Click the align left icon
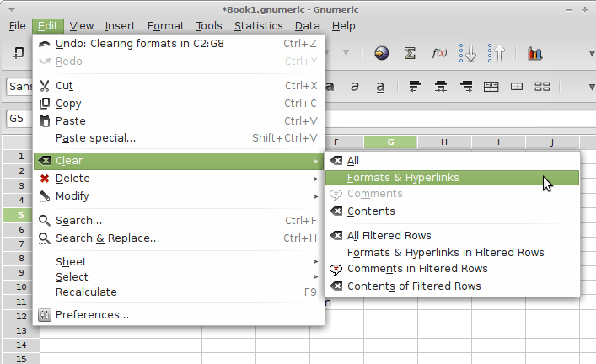Image resolution: width=596 pixels, height=364 pixels. click(x=415, y=86)
